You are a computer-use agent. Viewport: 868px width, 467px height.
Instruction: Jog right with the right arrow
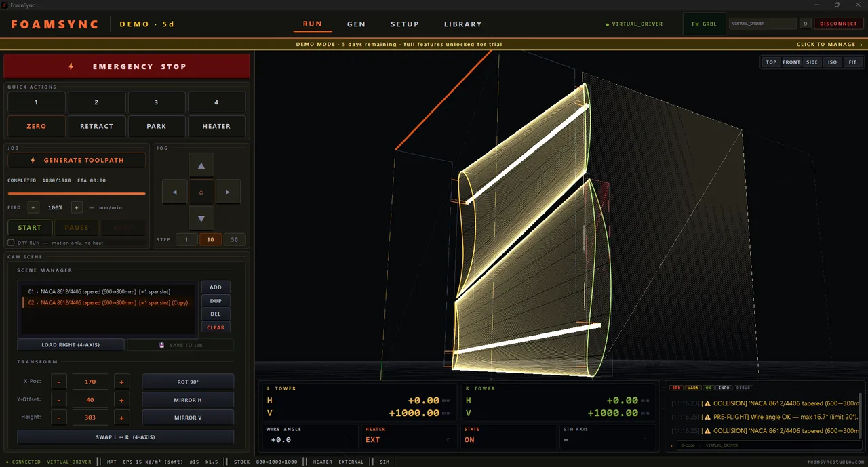228,192
